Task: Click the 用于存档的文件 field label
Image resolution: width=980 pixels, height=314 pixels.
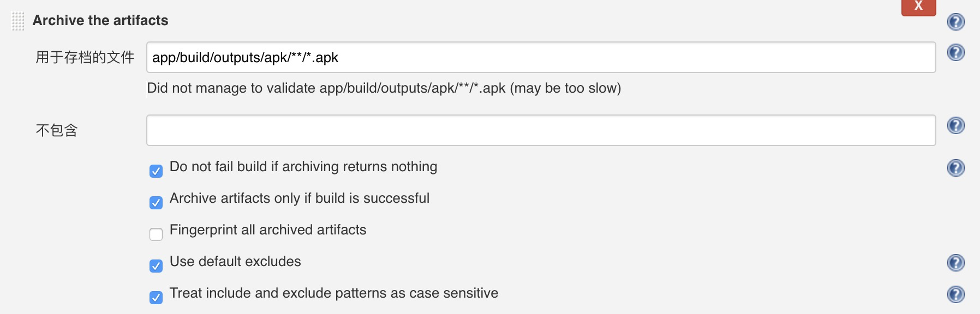Action: (85, 57)
